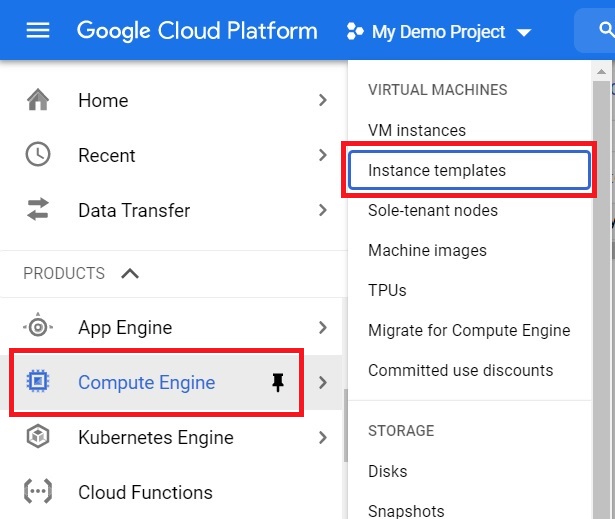Collapse the PRODUCTS section chevron

coord(130,273)
